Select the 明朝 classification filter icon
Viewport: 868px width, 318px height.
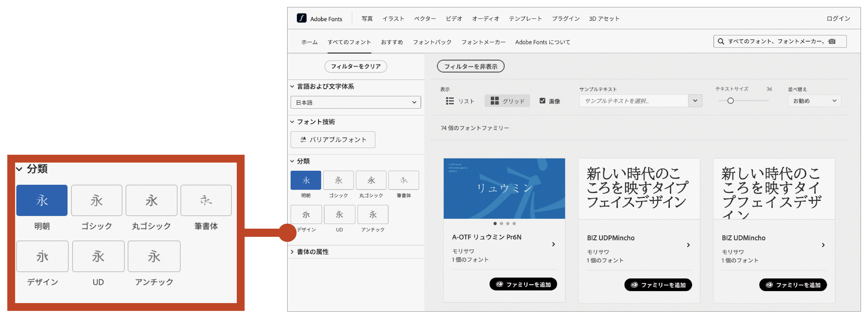click(306, 180)
